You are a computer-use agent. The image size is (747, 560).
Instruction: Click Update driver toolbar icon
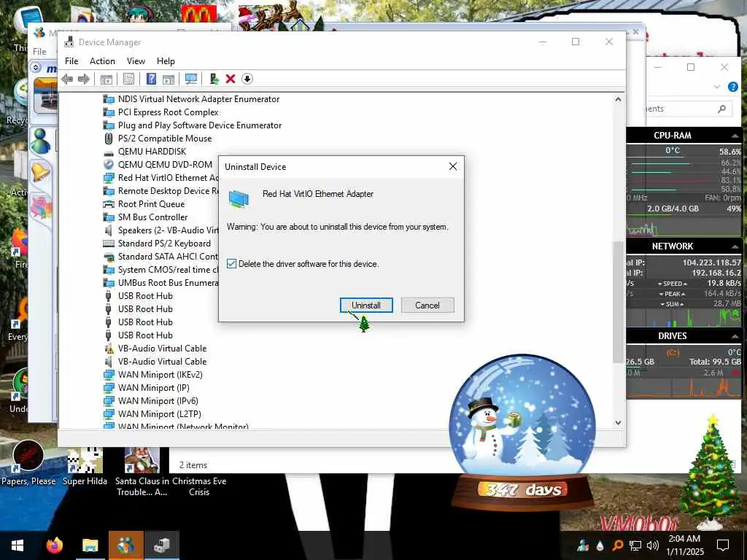214,79
